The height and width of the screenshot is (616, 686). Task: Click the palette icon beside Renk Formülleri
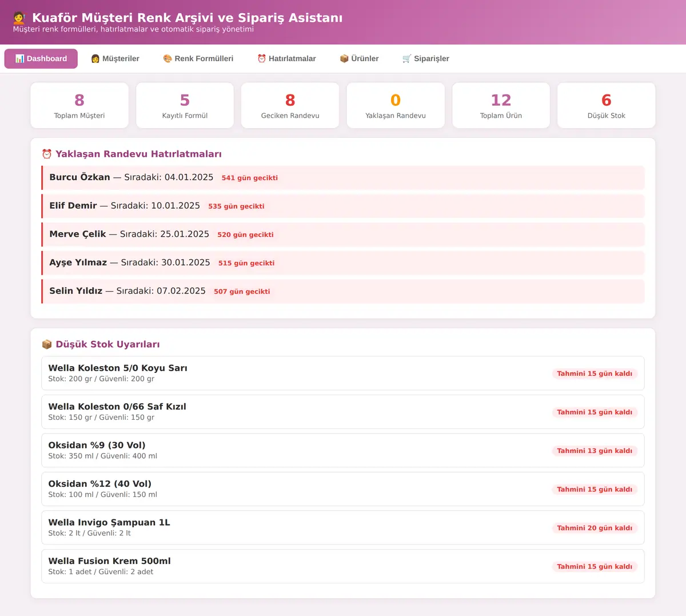coord(167,59)
